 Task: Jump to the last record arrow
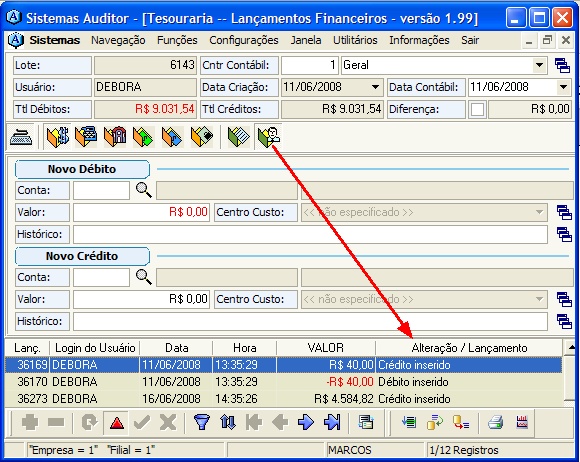click(x=332, y=422)
